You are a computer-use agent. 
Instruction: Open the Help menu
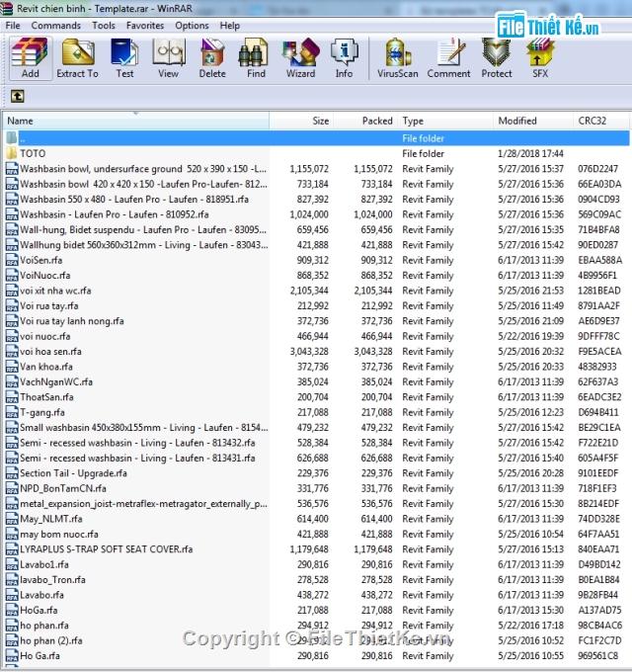pyautogui.click(x=229, y=26)
